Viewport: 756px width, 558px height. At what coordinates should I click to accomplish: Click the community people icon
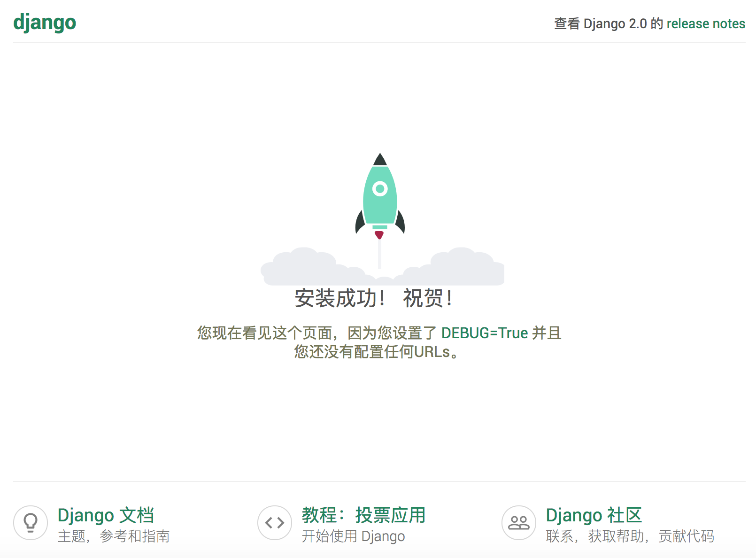pyautogui.click(x=518, y=522)
